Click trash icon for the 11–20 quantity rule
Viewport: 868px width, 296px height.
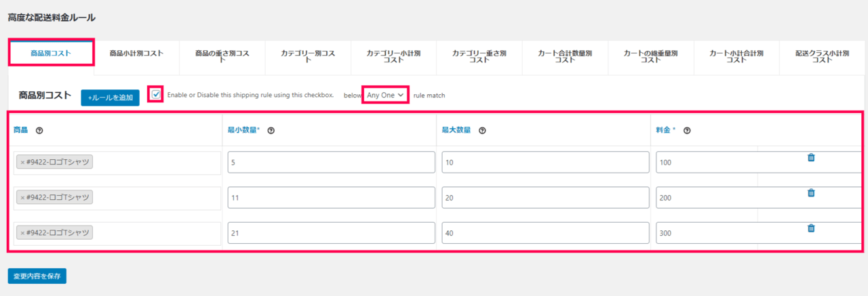click(x=810, y=193)
